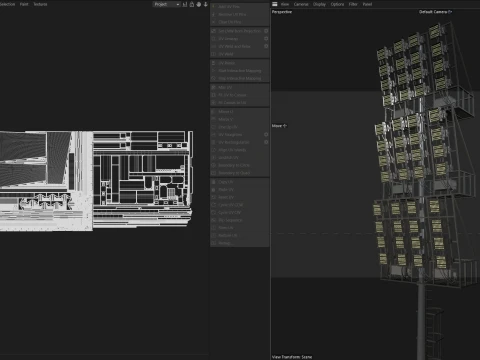The width and height of the screenshot is (480, 360).
Task: Open the Textures menu in UV editor
Action: pos(40,4)
